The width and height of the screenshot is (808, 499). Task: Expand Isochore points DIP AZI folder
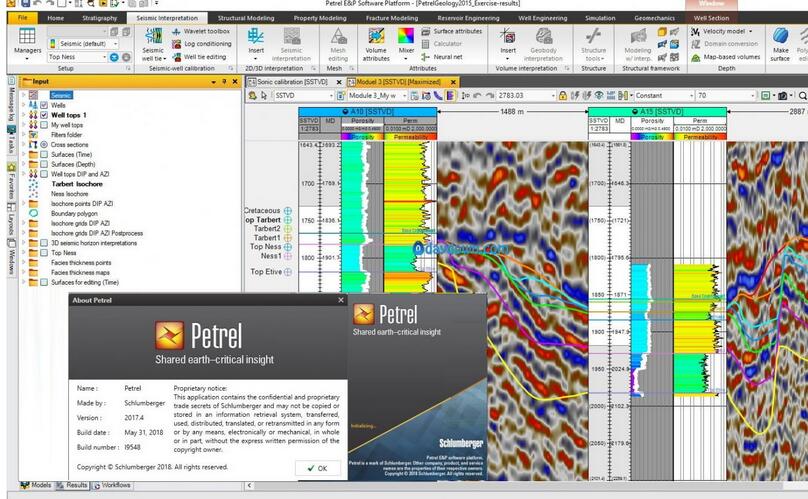[x=23, y=204]
